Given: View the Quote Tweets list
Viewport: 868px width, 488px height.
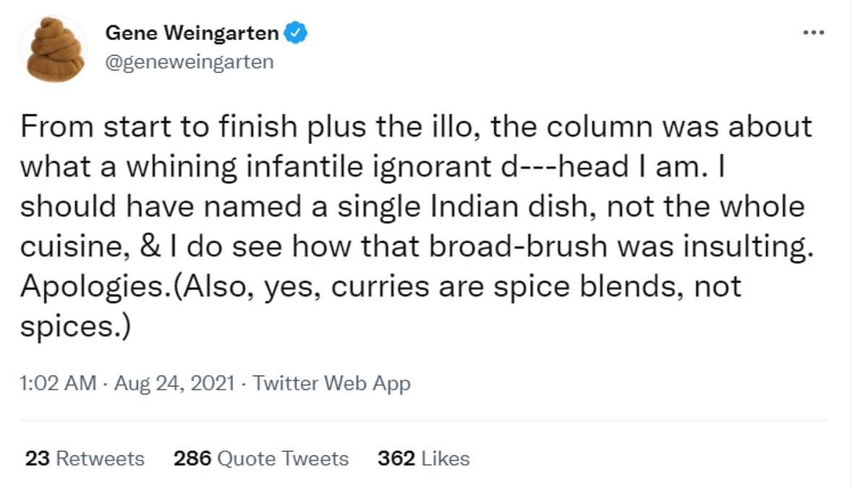Looking at the screenshot, I should click(x=283, y=458).
